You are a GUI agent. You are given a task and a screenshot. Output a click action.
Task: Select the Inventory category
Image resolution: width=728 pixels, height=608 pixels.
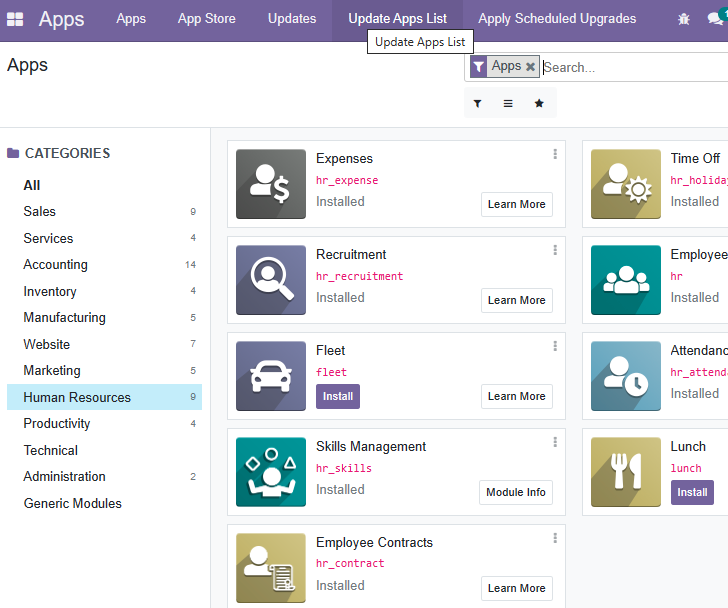(x=104, y=291)
